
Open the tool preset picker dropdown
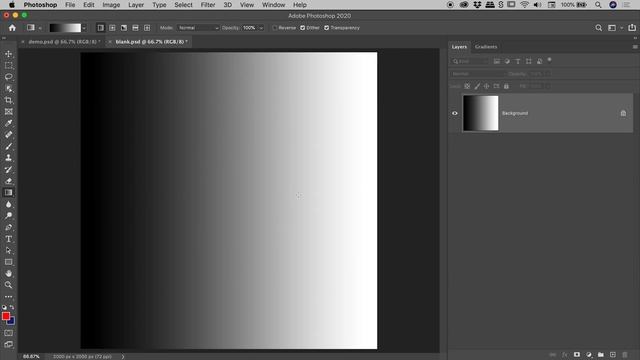pos(40,28)
